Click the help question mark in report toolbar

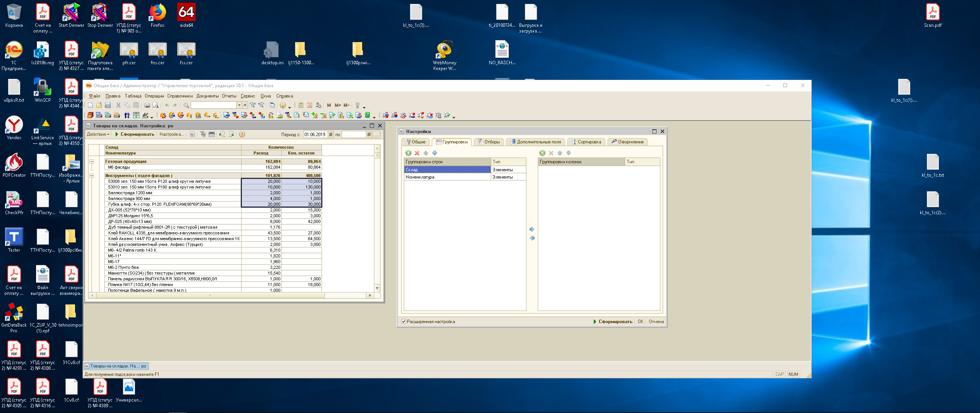tap(242, 134)
